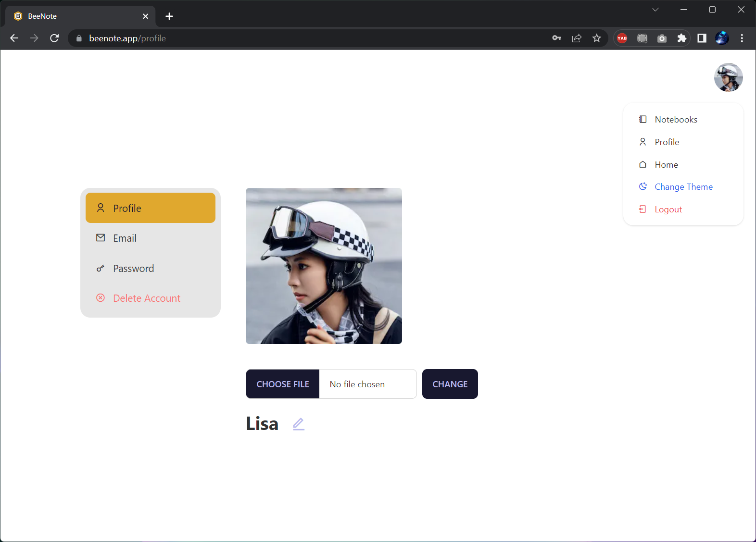Click the CHOOSE FILE button
Screen dimensions: 756x542
click(x=283, y=384)
